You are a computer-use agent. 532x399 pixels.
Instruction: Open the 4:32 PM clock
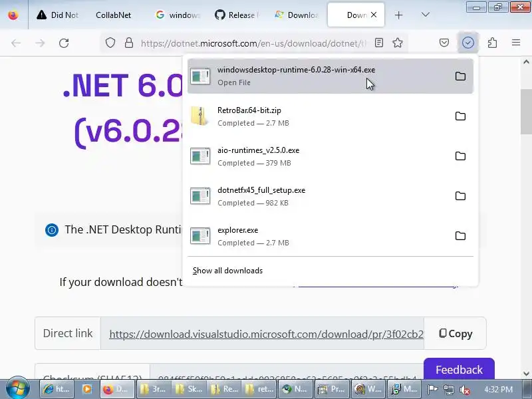[x=498, y=390]
